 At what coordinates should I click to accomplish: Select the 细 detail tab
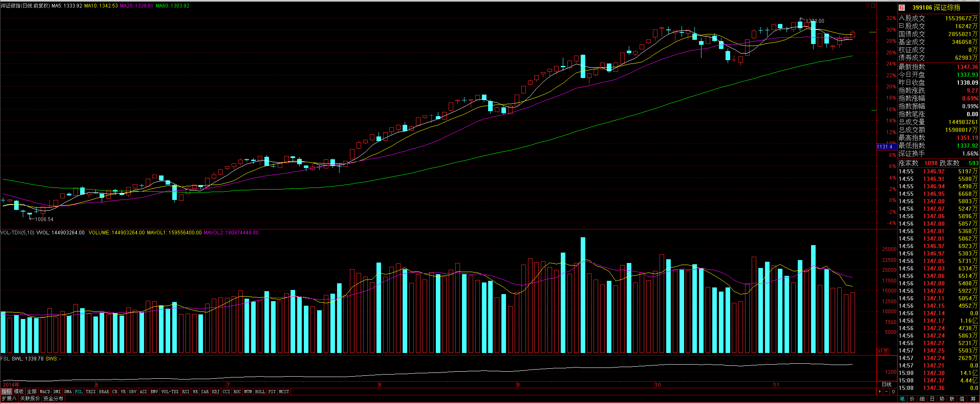point(922,399)
